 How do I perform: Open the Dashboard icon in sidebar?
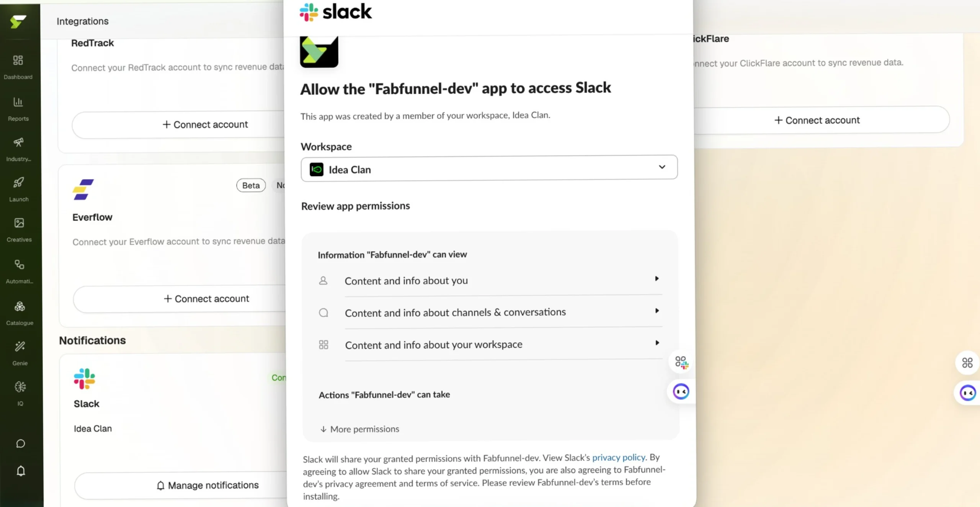click(x=18, y=60)
